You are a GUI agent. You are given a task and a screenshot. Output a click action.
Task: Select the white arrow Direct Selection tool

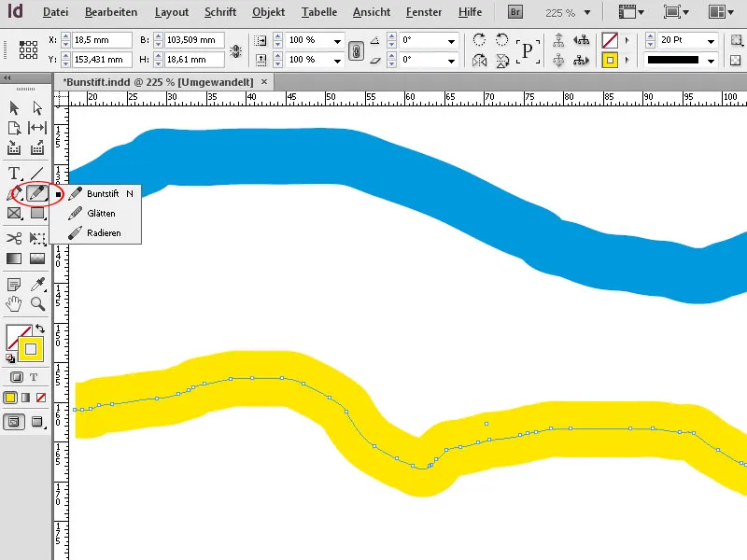click(37, 108)
